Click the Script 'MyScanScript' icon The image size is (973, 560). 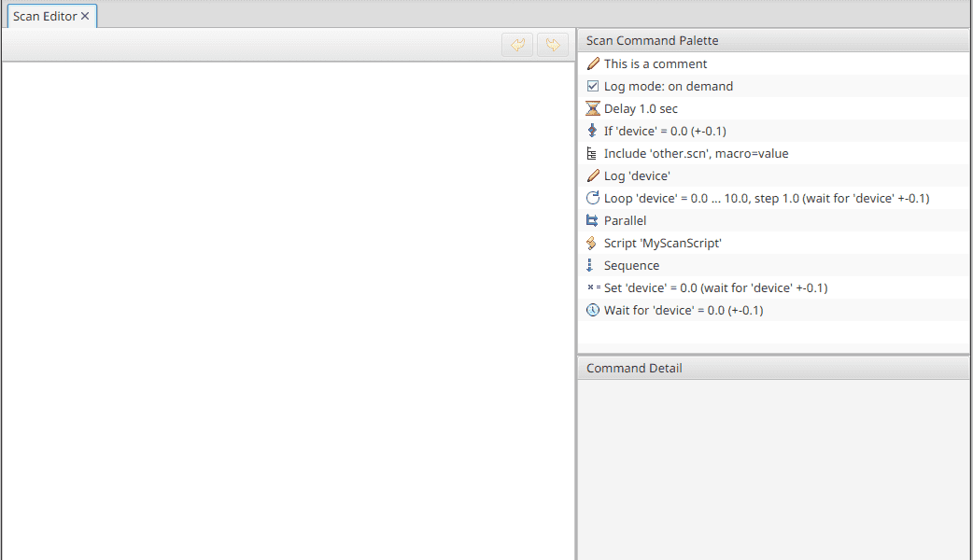click(x=592, y=244)
